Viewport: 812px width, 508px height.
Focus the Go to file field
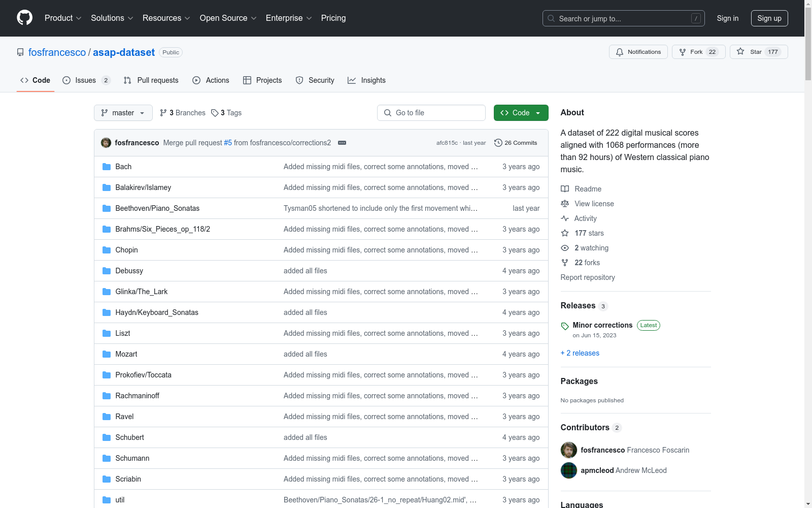coord(431,113)
